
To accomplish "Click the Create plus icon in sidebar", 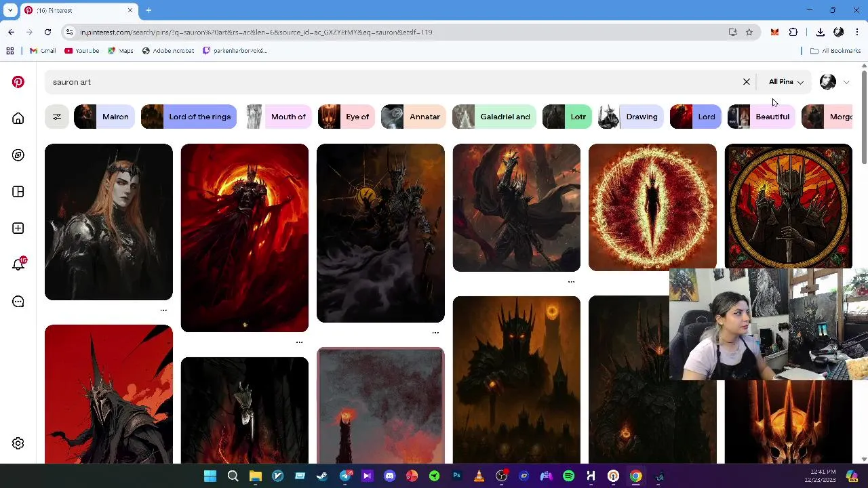I will tap(18, 228).
